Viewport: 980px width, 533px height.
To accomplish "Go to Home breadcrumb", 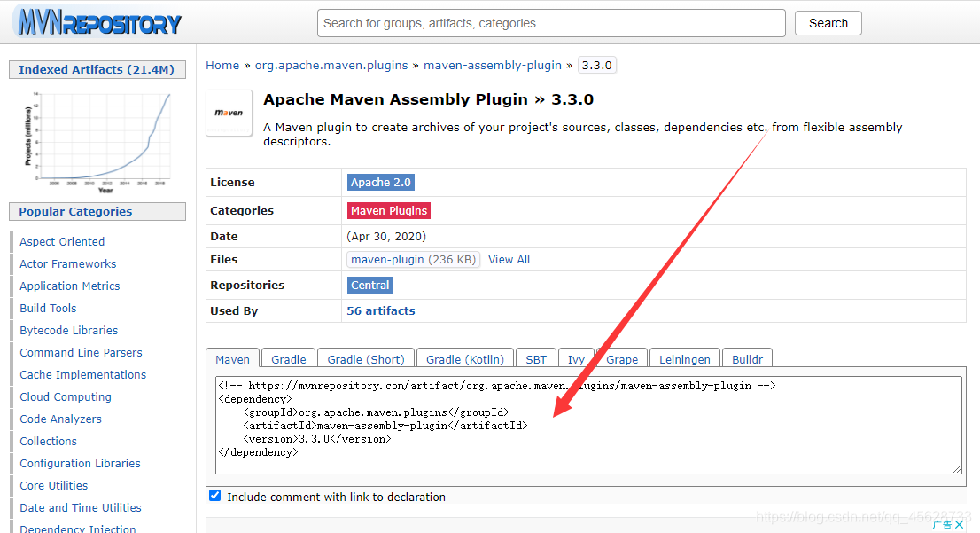I will [222, 65].
